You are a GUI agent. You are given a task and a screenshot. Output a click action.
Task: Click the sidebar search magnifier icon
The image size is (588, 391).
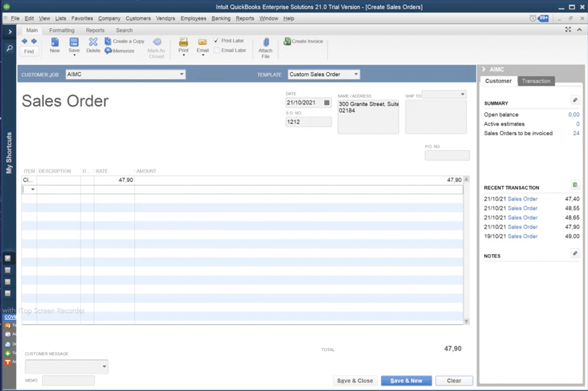coord(9,49)
